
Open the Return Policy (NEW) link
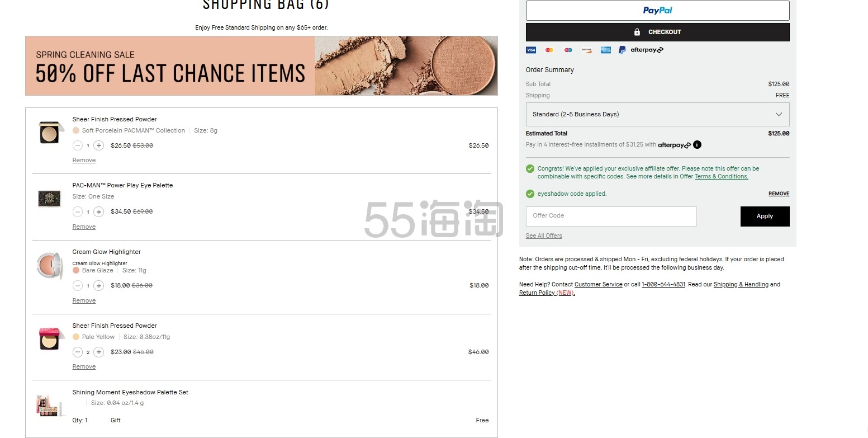tap(547, 293)
